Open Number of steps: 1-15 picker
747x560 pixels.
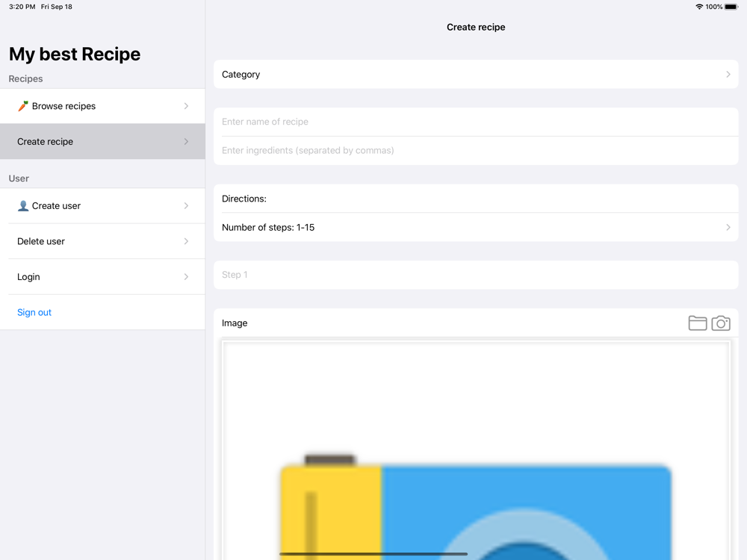476,227
